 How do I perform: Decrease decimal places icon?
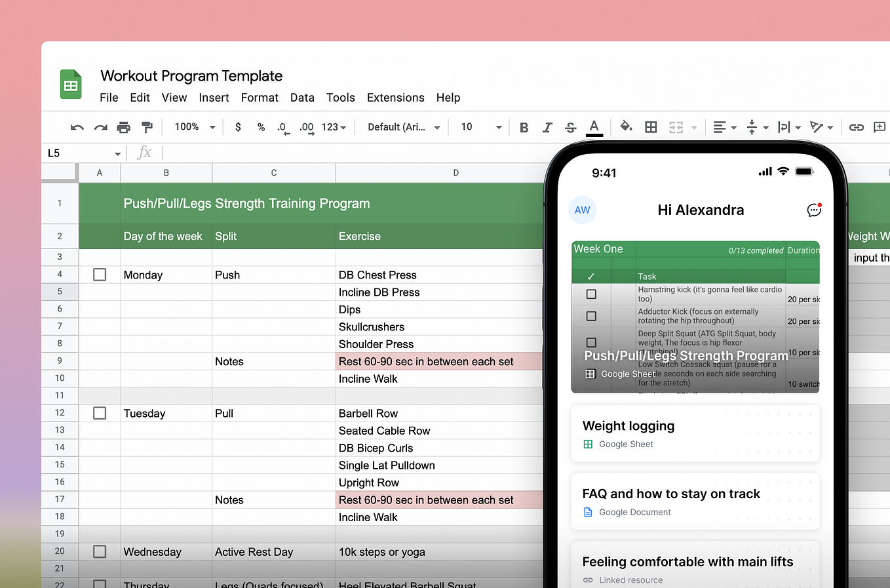point(283,128)
